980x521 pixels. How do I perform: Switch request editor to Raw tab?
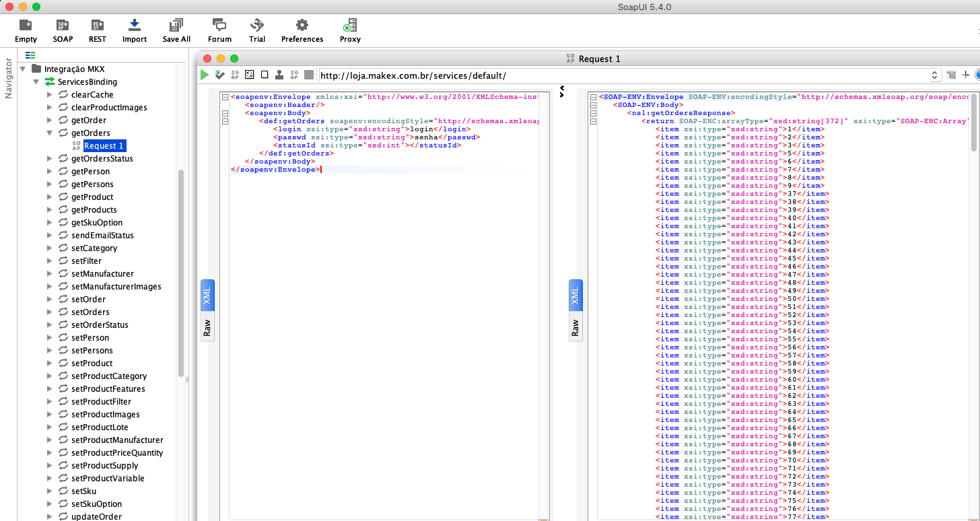(207, 328)
